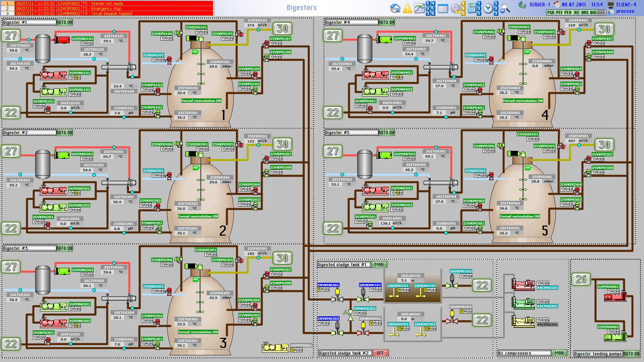The height and width of the screenshot is (362, 644).
Task: Click the first alarm row Starter not ready
Action: pos(107,3)
